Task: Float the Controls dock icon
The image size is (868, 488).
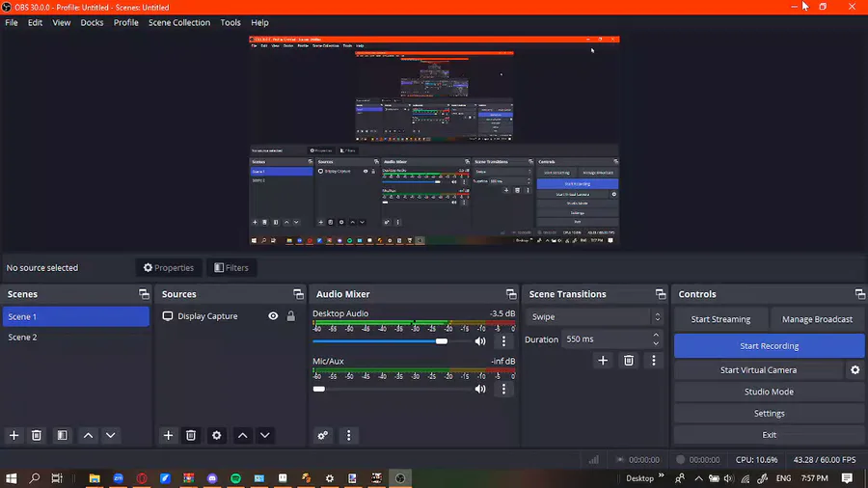Action: coord(859,294)
